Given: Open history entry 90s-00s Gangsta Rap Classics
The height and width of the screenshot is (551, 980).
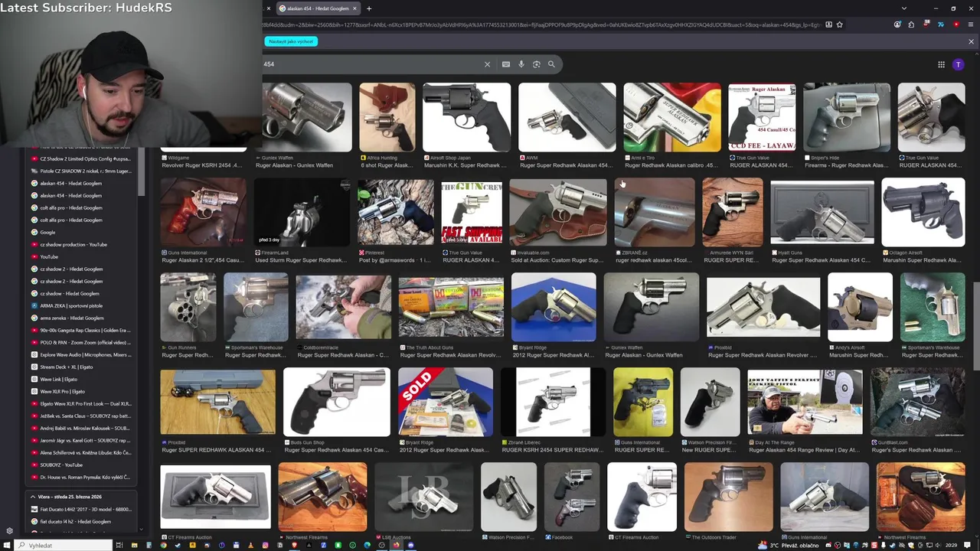Looking at the screenshot, I should pos(80,330).
